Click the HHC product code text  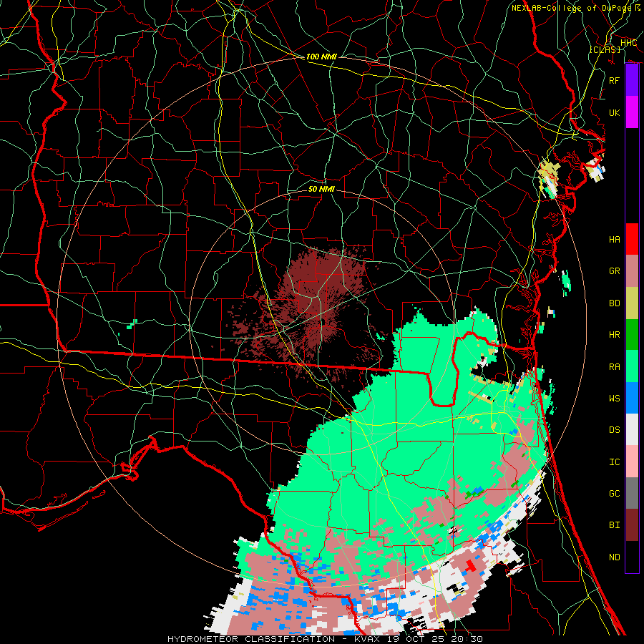click(x=628, y=43)
